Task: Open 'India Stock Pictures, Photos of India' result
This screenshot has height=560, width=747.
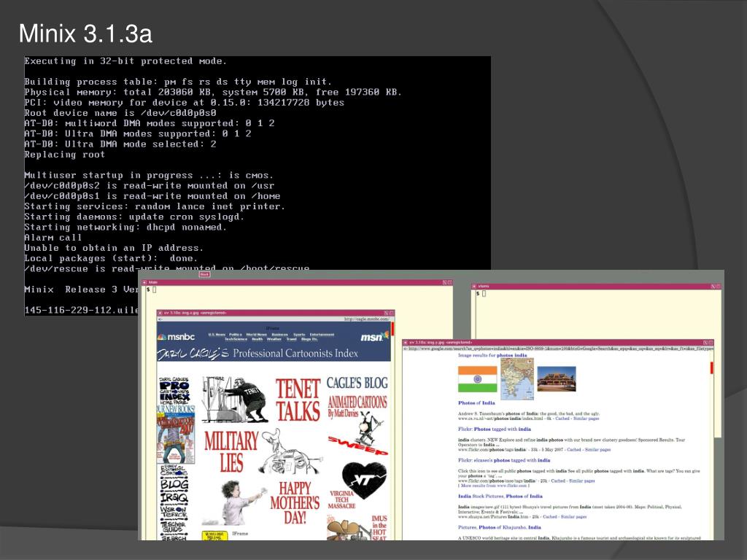Action: [x=500, y=496]
